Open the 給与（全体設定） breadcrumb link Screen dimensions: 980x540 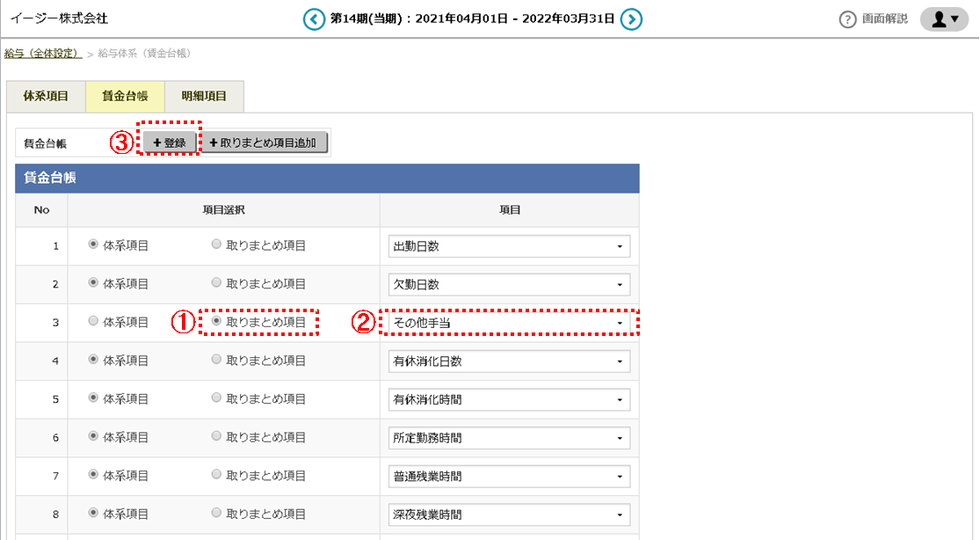point(42,54)
